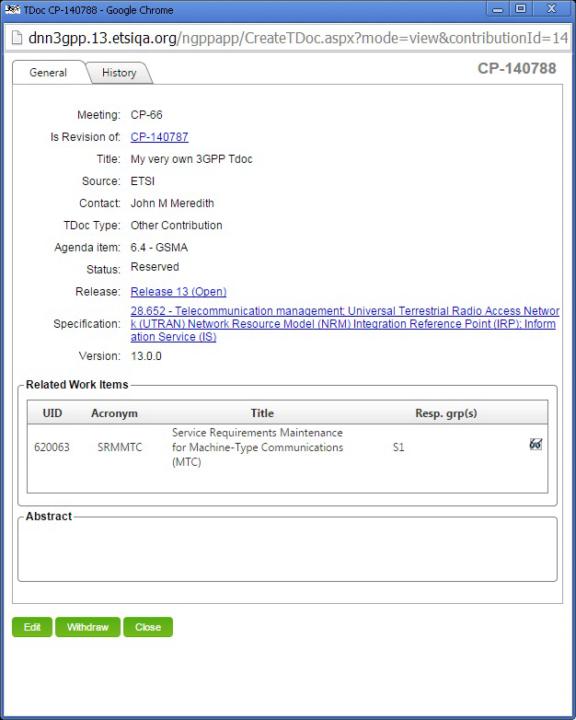The height and width of the screenshot is (720, 576).
Task: Click the URL in the address bar
Action: [x=298, y=38]
